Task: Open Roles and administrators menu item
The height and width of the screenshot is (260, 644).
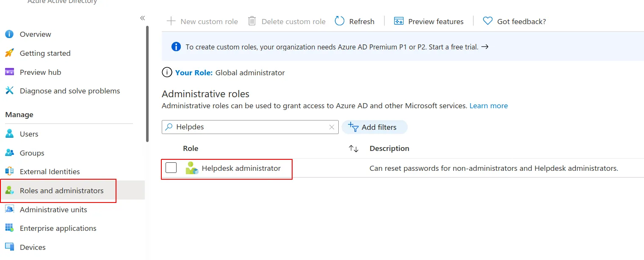Action: pos(61,191)
